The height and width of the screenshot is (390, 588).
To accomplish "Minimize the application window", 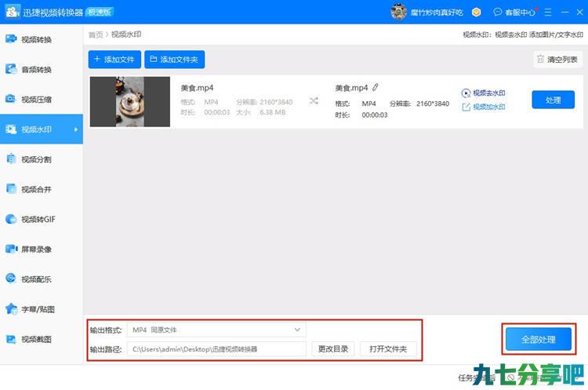I will tap(564, 13).
